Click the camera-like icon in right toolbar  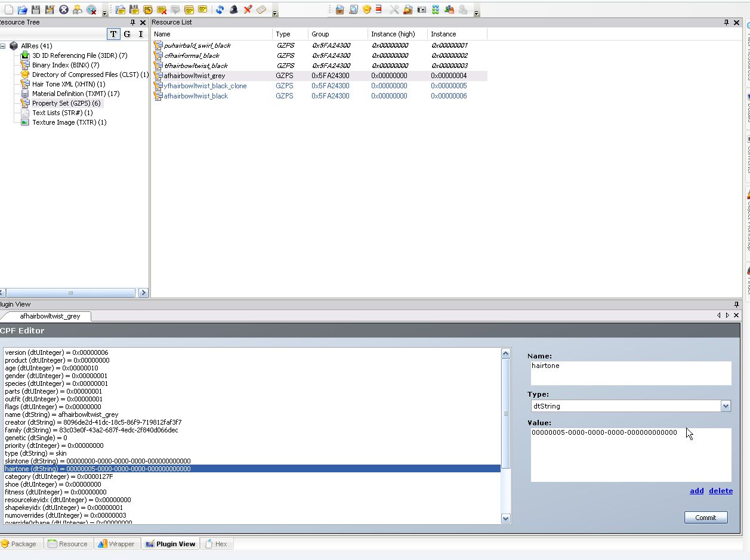pos(421,10)
